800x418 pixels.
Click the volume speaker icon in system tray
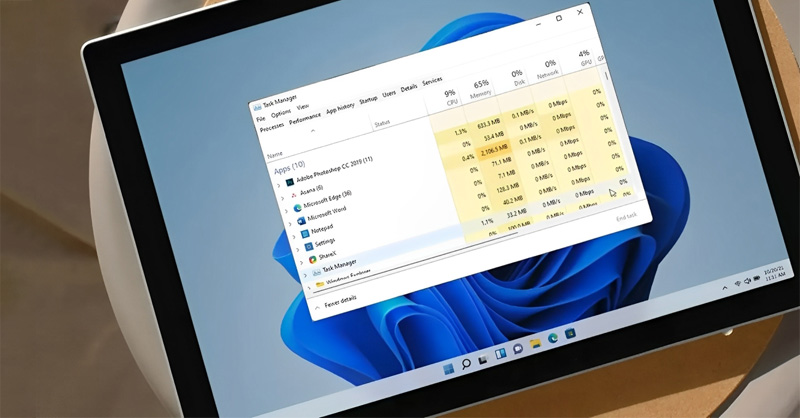pos(747,281)
